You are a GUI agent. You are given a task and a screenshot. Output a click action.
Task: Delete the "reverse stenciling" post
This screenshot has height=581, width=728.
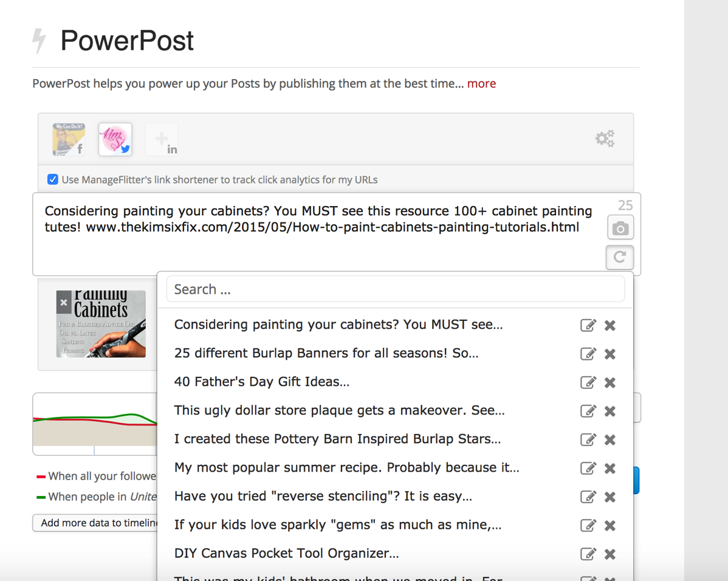(x=610, y=497)
